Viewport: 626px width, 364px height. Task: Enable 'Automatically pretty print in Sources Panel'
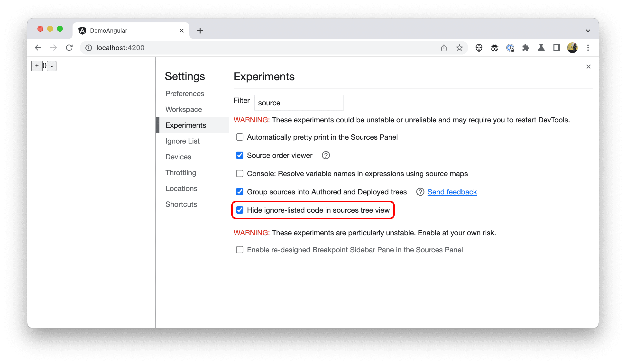click(239, 137)
